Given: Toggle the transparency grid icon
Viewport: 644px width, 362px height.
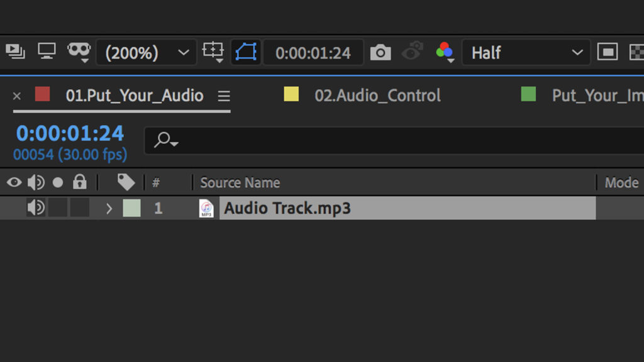Looking at the screenshot, I should tap(636, 52).
